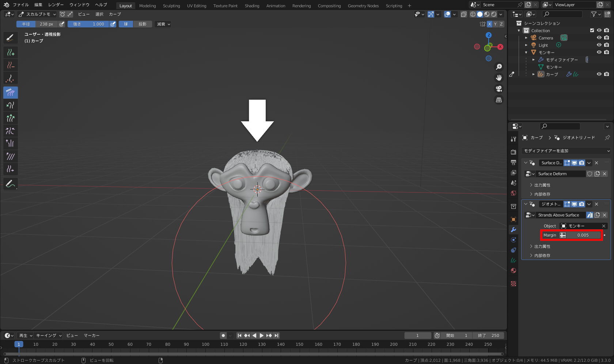614x364 pixels.
Task: Select the Comb sculpt tool
Action: 10,92
